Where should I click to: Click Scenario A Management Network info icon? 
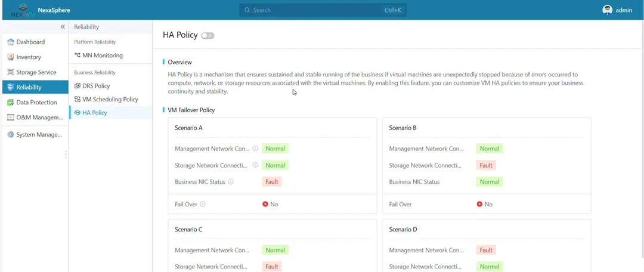coord(255,149)
